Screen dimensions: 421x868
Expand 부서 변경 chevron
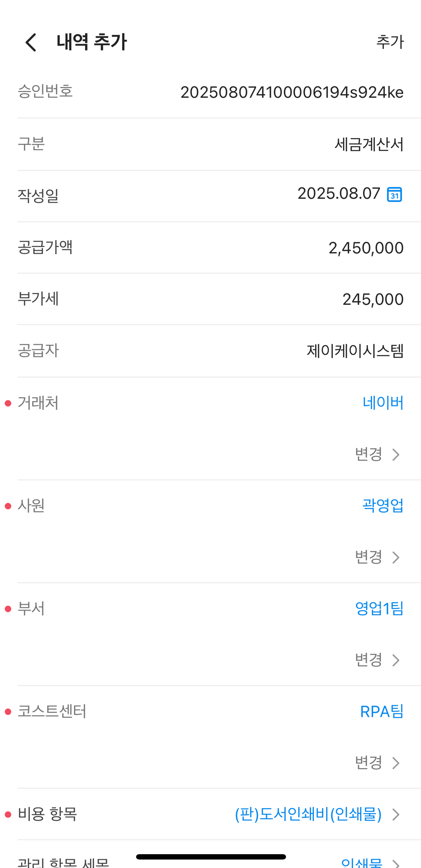click(x=396, y=660)
